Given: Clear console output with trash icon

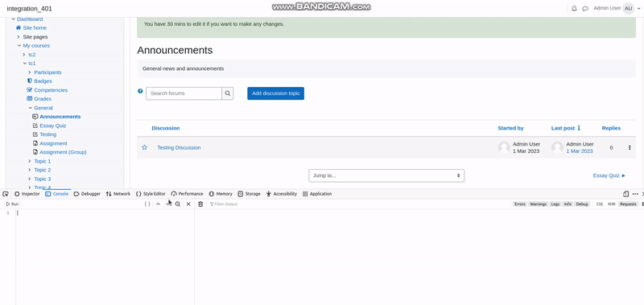Looking at the screenshot, I should (x=200, y=204).
